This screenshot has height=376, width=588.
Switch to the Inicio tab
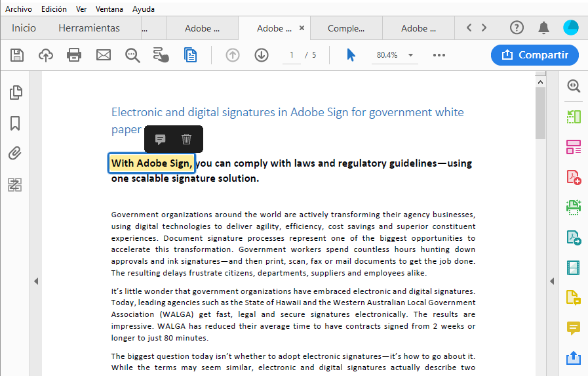[24, 28]
